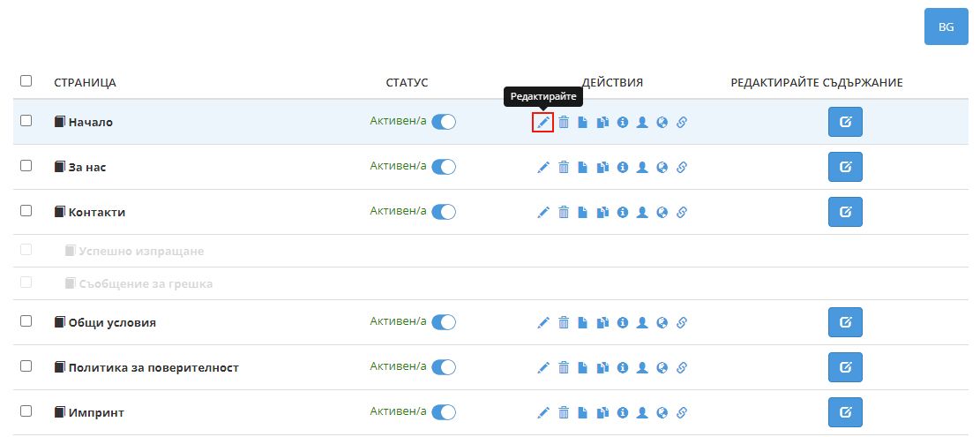Open the info icon for Политика за поверителност
The height and width of the screenshot is (437, 980).
622,367
